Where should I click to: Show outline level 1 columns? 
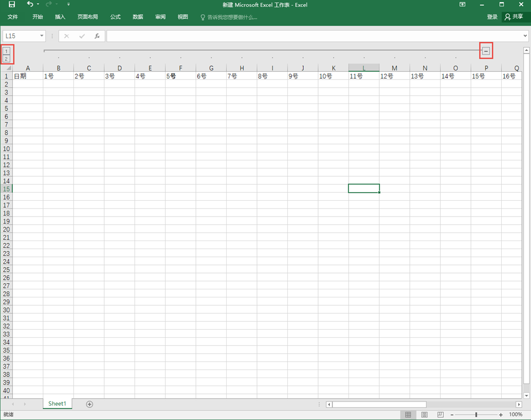(x=6, y=51)
